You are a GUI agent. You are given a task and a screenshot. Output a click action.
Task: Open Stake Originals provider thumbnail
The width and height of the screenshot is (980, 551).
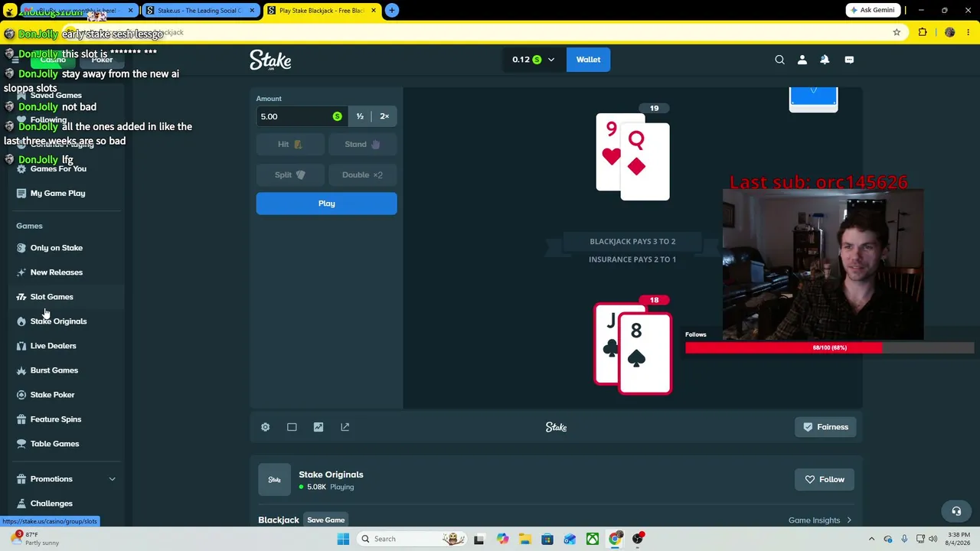[x=274, y=480]
